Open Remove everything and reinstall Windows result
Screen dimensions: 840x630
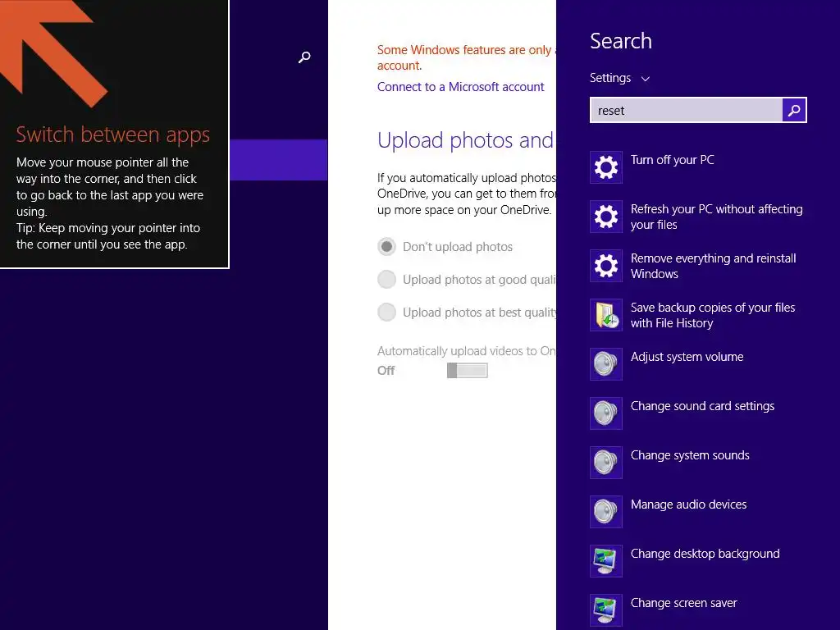699,266
